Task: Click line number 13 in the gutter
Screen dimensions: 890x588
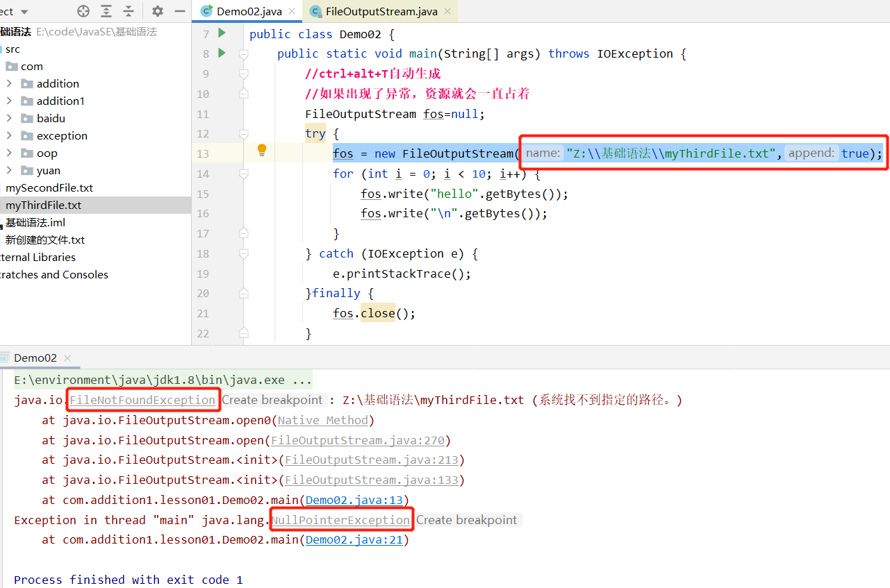Action: coord(202,153)
